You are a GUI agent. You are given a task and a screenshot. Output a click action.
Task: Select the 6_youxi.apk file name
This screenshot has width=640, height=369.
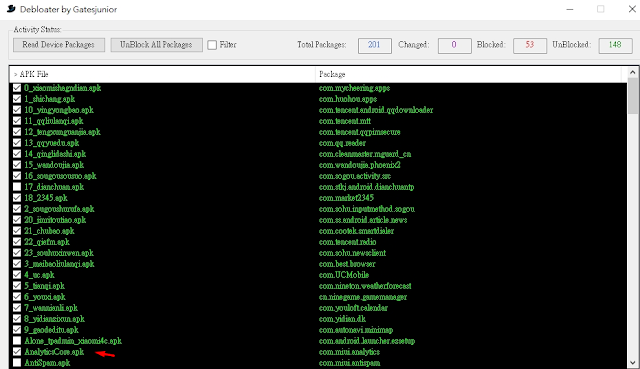click(x=45, y=297)
